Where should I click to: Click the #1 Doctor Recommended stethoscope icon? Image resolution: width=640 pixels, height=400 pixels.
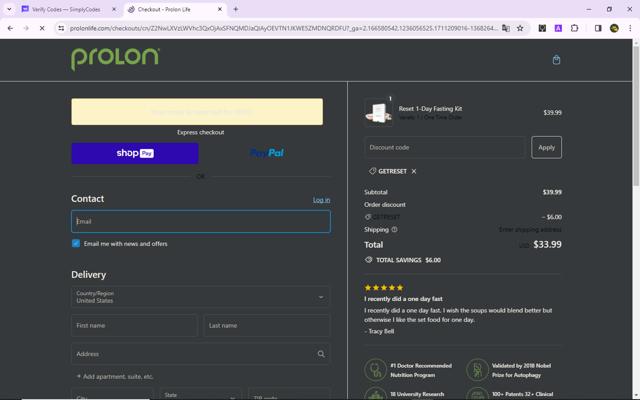click(x=375, y=370)
